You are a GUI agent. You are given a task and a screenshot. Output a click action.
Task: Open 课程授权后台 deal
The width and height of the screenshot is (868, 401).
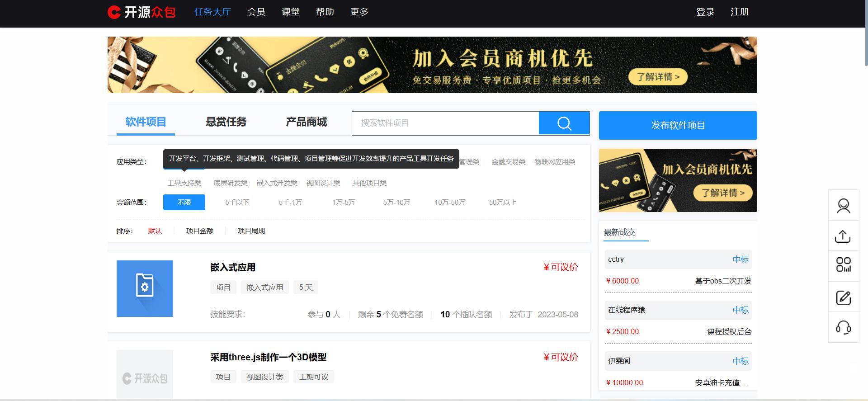click(729, 332)
